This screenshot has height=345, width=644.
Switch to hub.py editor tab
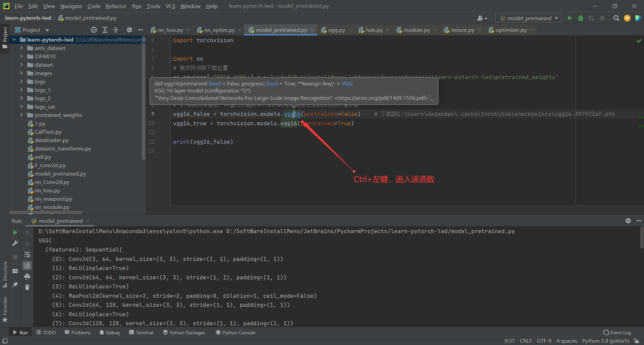[x=374, y=30]
